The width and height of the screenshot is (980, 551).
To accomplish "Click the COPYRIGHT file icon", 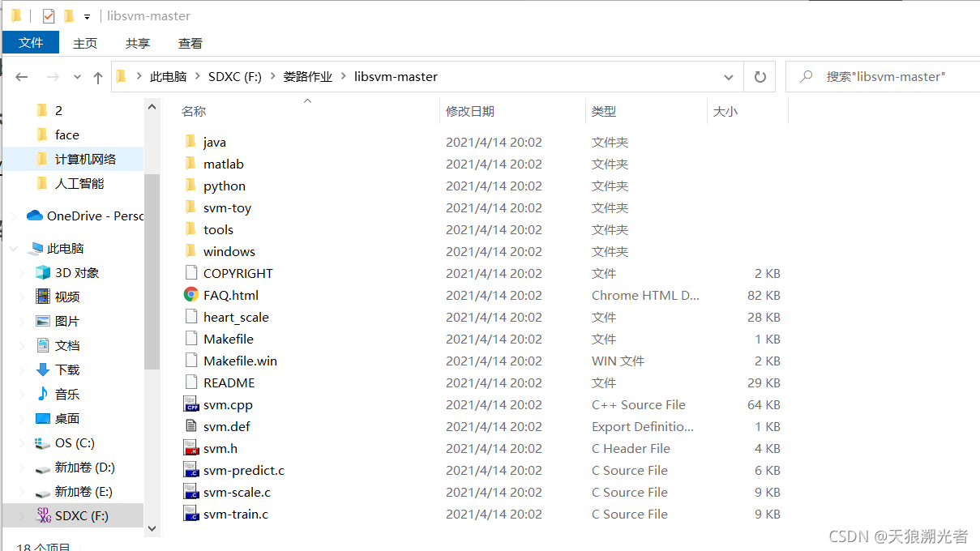I will coord(191,273).
